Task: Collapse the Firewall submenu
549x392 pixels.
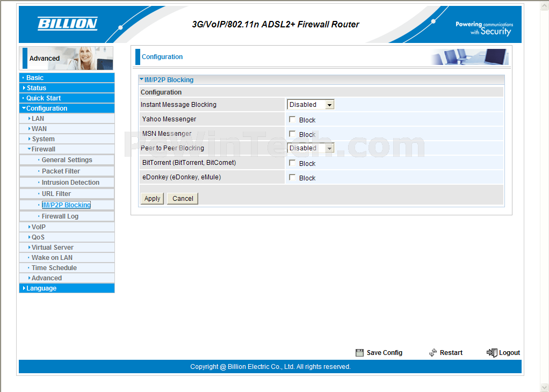Action: point(67,149)
